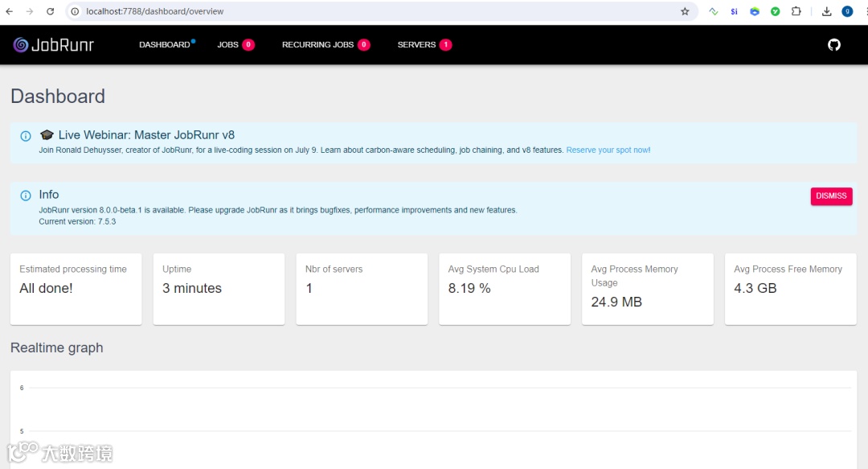
Task: Select the Avg Process Free Memory card
Action: (x=791, y=289)
